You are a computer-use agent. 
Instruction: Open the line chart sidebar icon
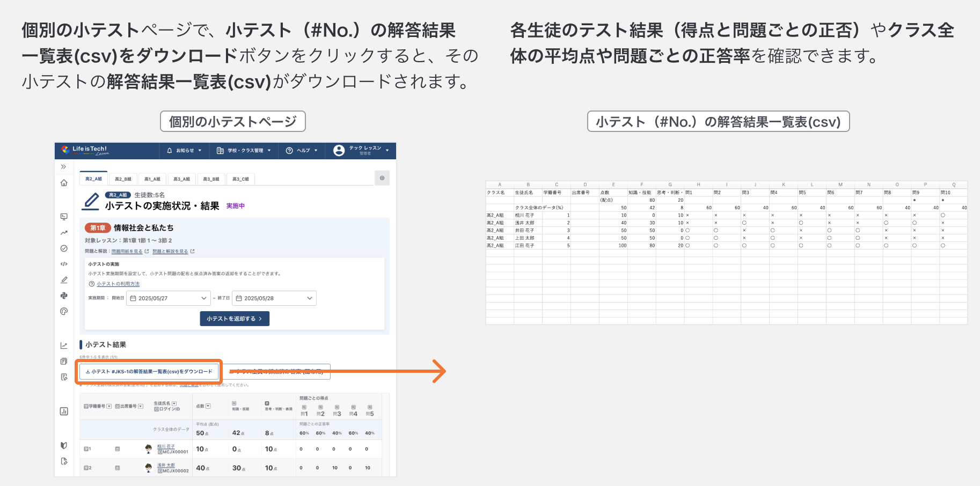click(64, 345)
